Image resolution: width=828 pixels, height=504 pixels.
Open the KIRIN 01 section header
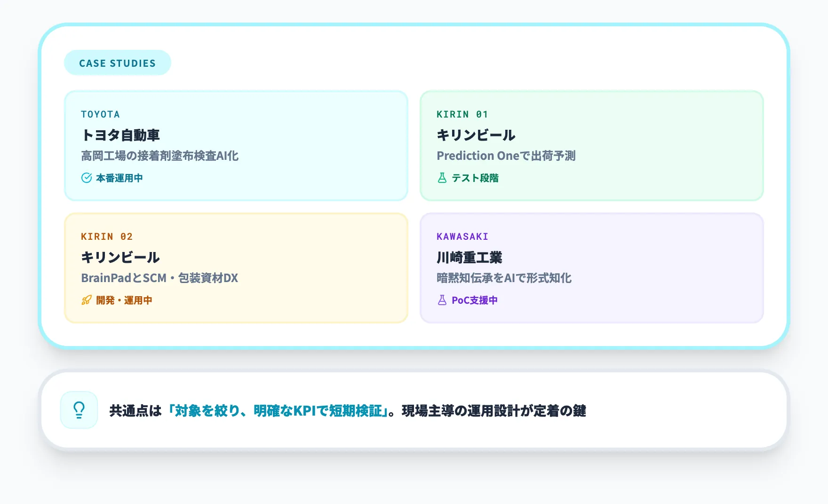[x=462, y=114]
